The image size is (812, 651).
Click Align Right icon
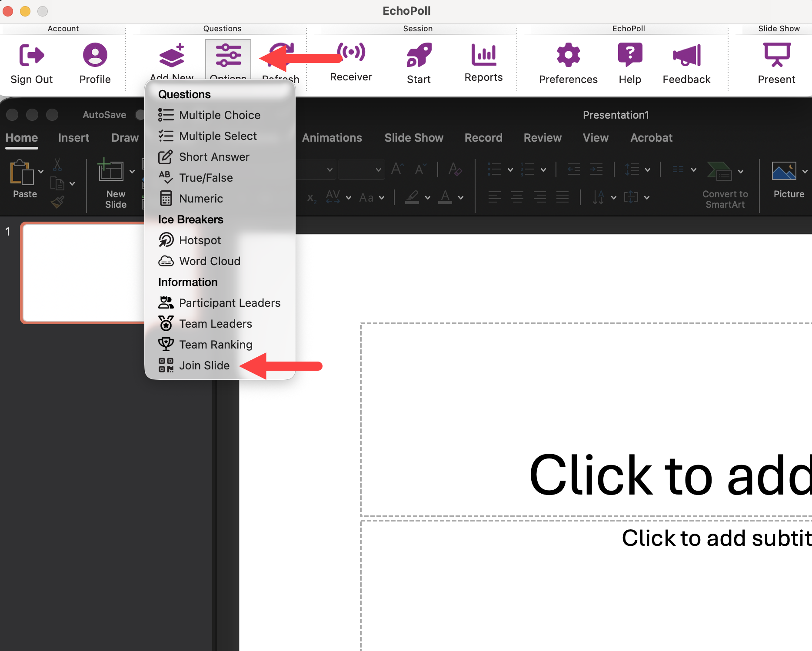coord(540,197)
